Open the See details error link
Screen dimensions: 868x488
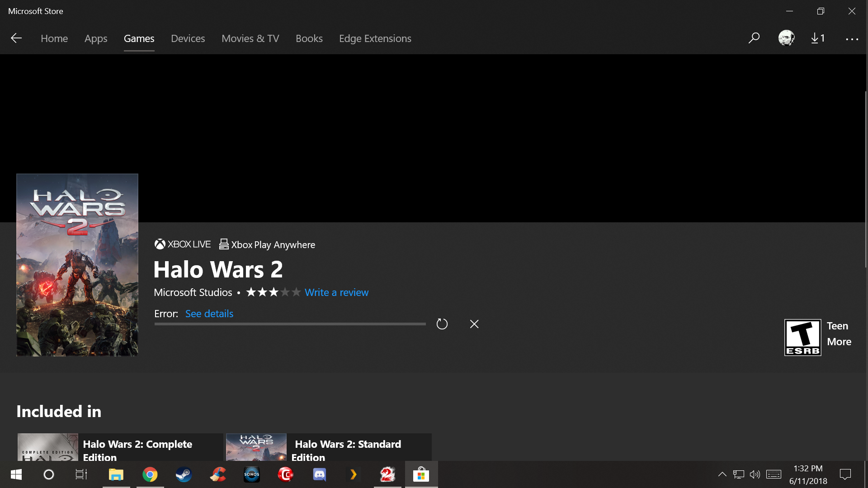pyautogui.click(x=209, y=314)
